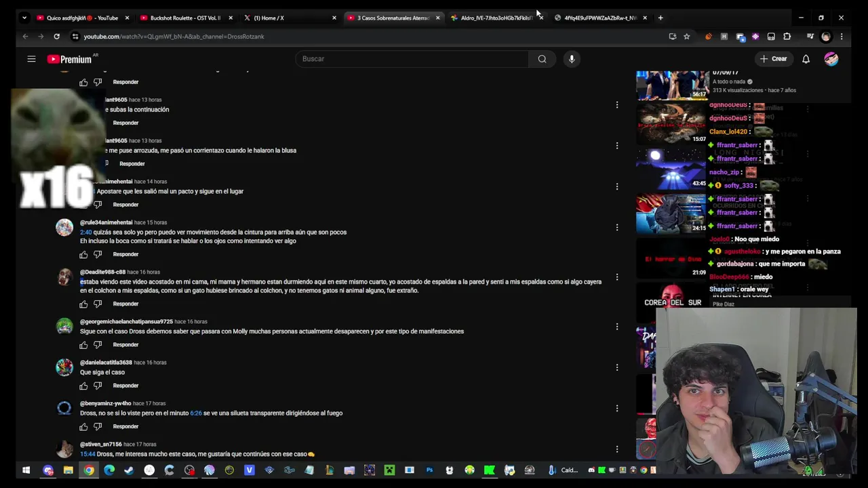Open the suggested video thumbnail lasting 43:45
The width and height of the screenshot is (868, 488).
tap(671, 169)
